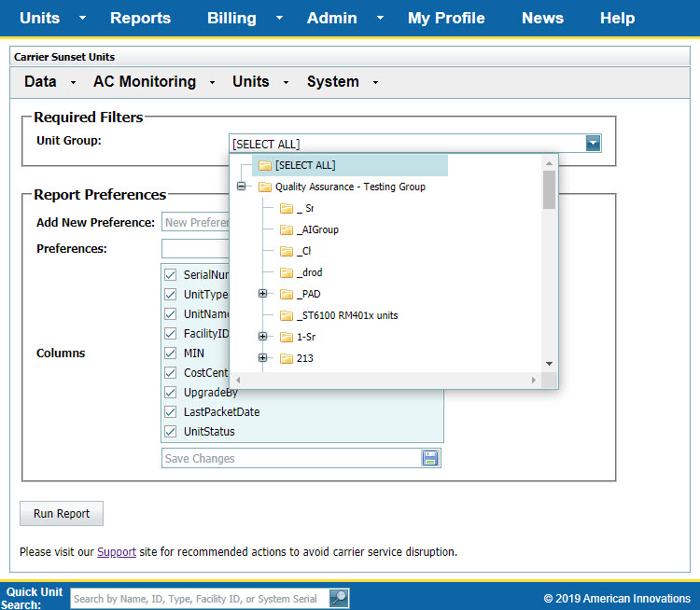
Task: Select the 213 folder in tree
Action: [304, 358]
